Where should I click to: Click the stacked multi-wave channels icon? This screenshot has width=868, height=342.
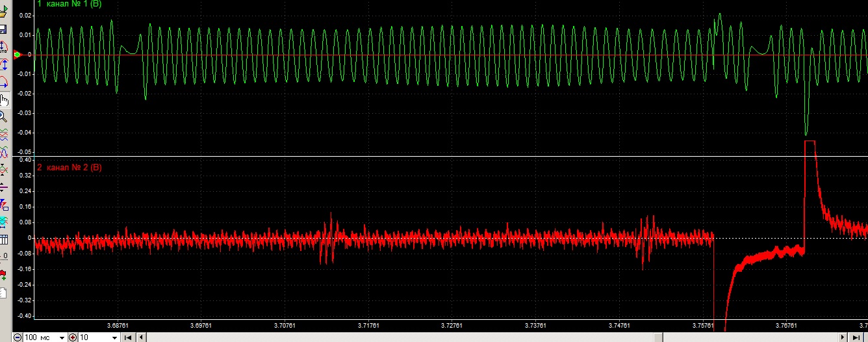[4, 135]
